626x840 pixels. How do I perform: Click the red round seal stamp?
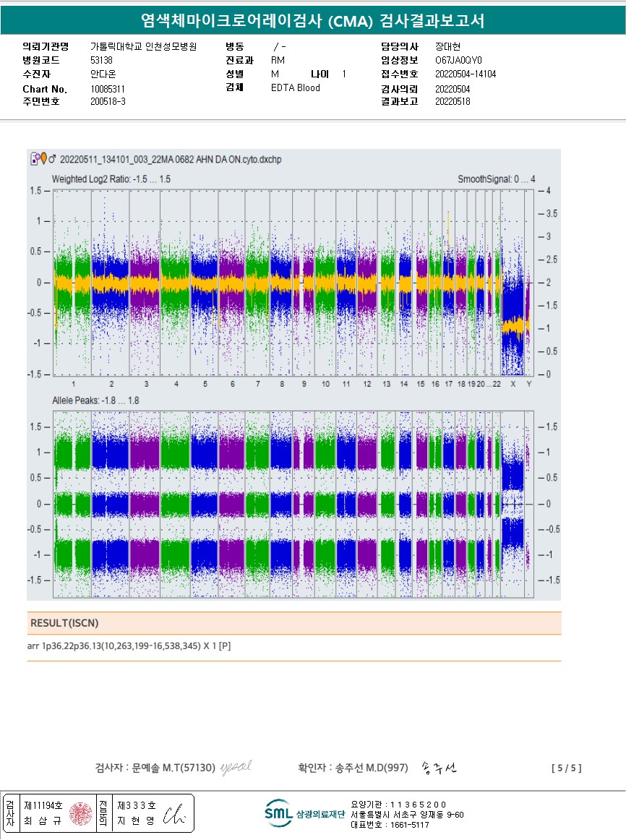[80, 814]
